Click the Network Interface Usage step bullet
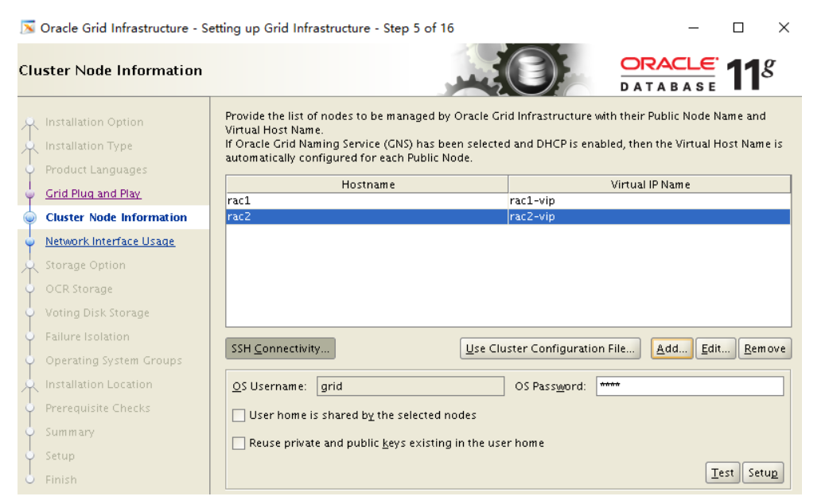829x504 pixels. (30, 242)
